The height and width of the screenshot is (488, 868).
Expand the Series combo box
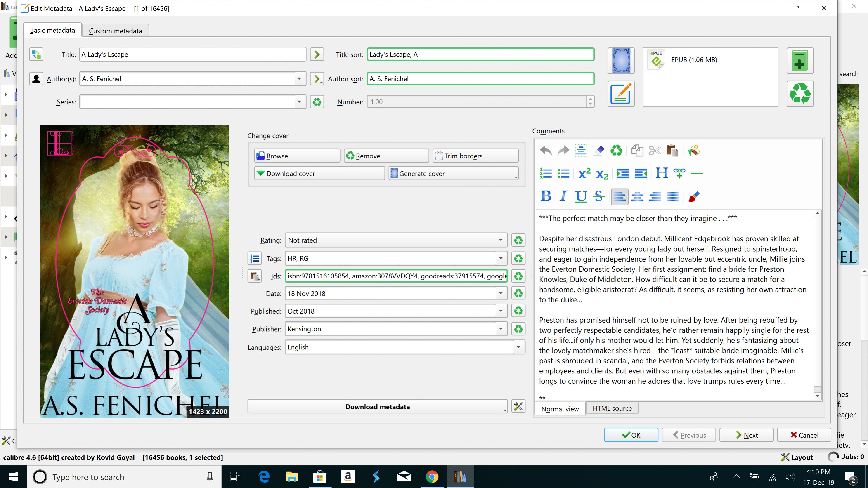pyautogui.click(x=299, y=102)
